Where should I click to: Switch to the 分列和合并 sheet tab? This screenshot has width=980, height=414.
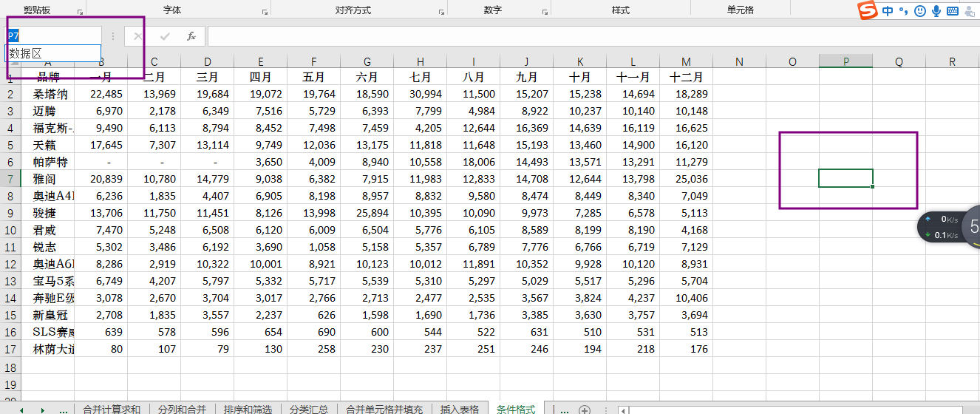pyautogui.click(x=182, y=409)
